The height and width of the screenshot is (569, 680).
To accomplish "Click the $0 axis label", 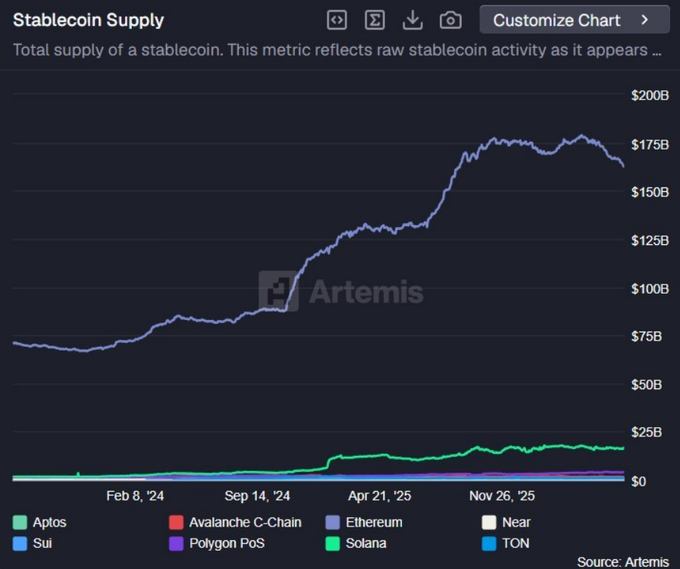I will click(638, 481).
